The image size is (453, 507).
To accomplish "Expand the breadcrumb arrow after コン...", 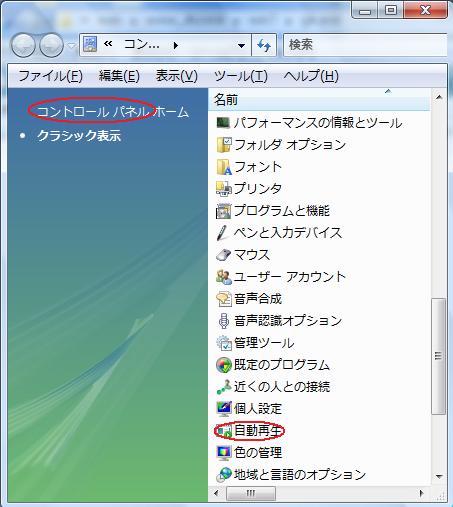I will [x=176, y=45].
